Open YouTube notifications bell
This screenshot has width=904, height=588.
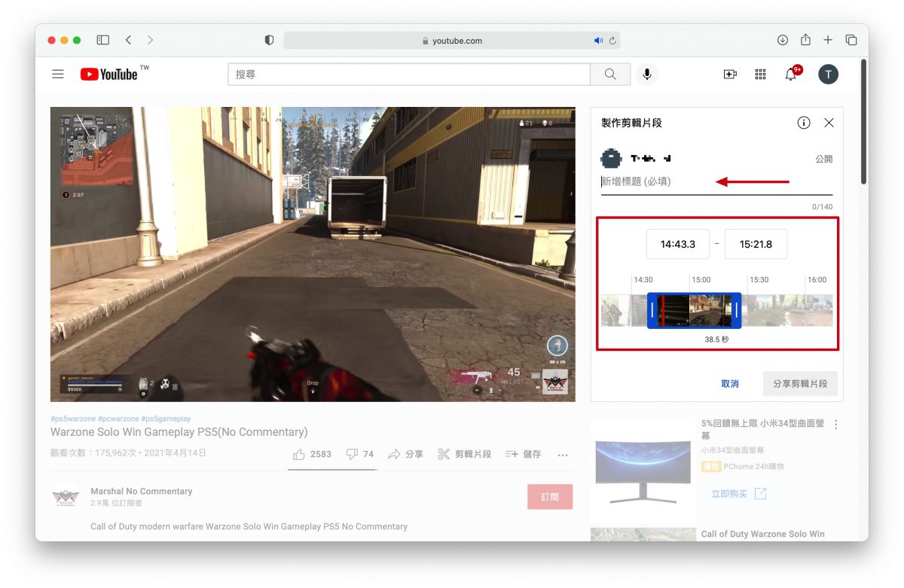791,73
